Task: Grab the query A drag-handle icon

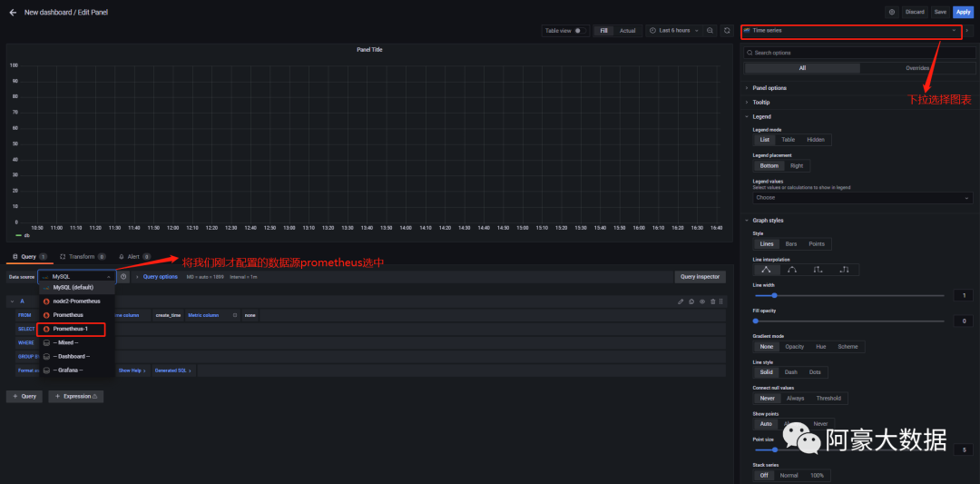Action: (721, 301)
